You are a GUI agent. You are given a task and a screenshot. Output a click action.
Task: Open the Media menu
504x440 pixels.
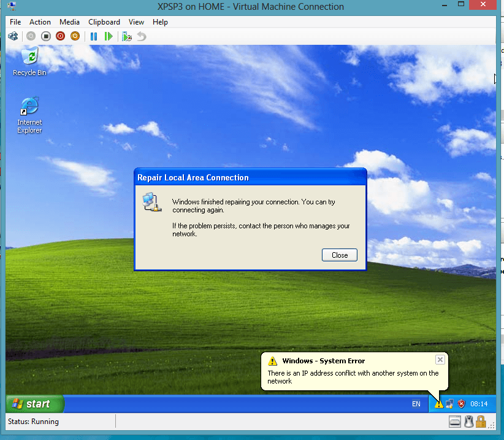[69, 22]
